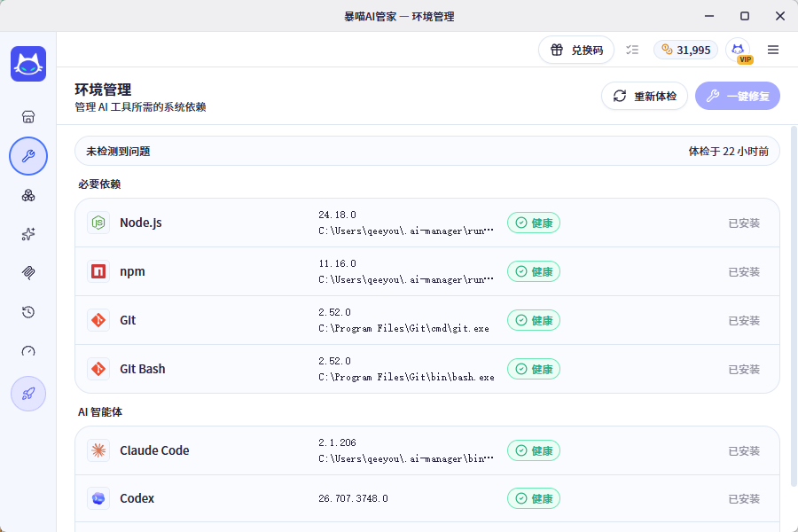Open the VIP cat avatar profile

click(x=739, y=50)
